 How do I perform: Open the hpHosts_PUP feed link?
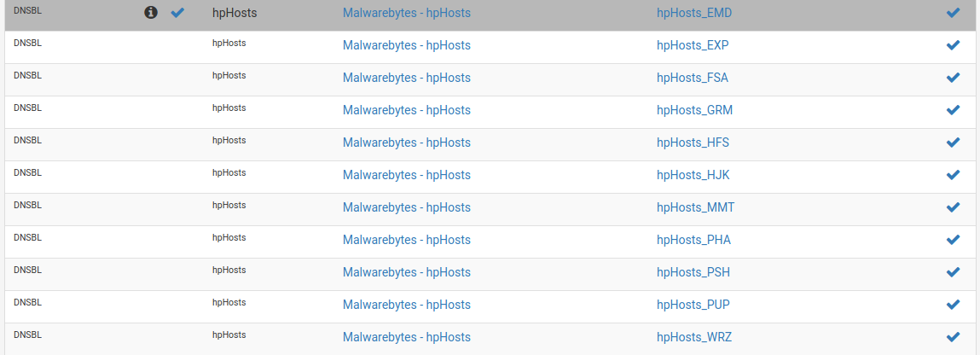[x=693, y=305]
